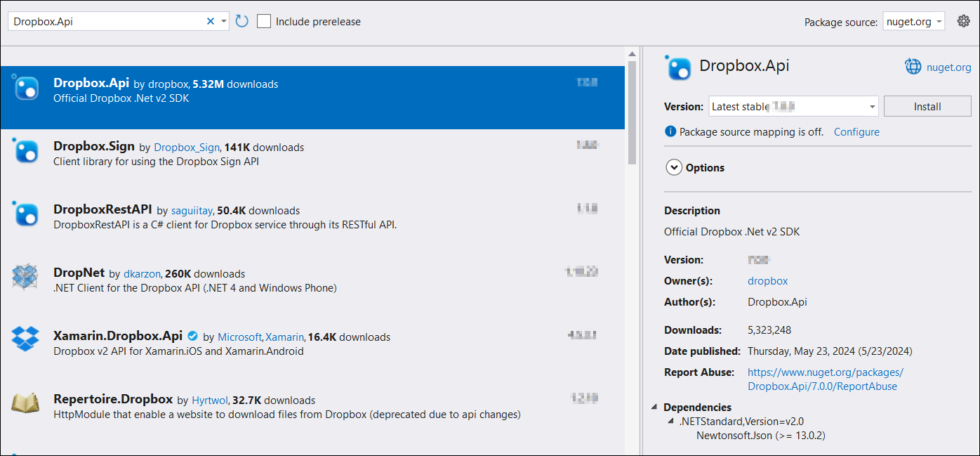
Task: Click the NuGet settings gear icon
Action: (x=963, y=20)
